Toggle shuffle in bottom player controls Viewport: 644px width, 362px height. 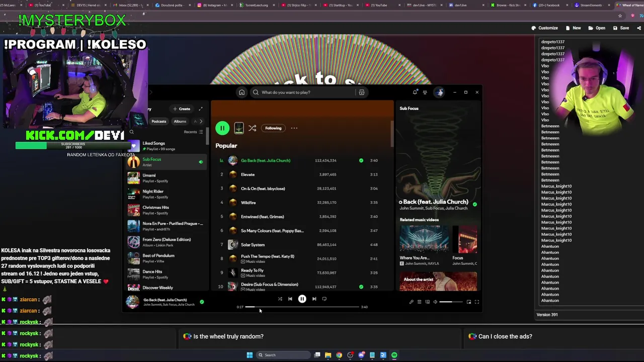pyautogui.click(x=280, y=299)
